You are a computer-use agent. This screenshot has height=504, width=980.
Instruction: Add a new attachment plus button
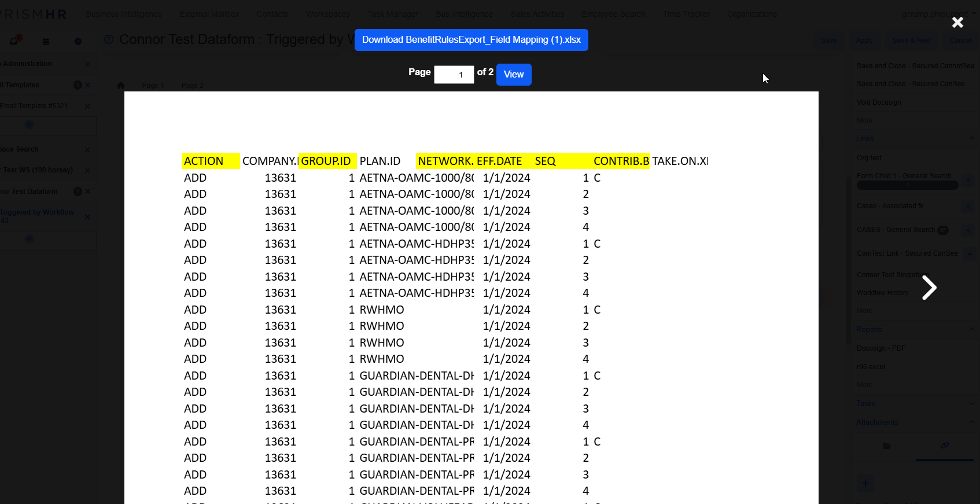pos(865,483)
